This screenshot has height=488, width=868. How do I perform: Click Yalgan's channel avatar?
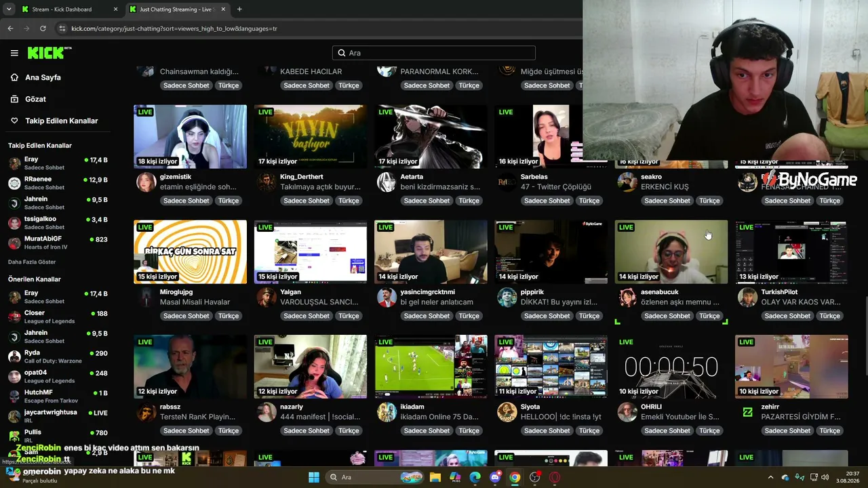pyautogui.click(x=267, y=297)
